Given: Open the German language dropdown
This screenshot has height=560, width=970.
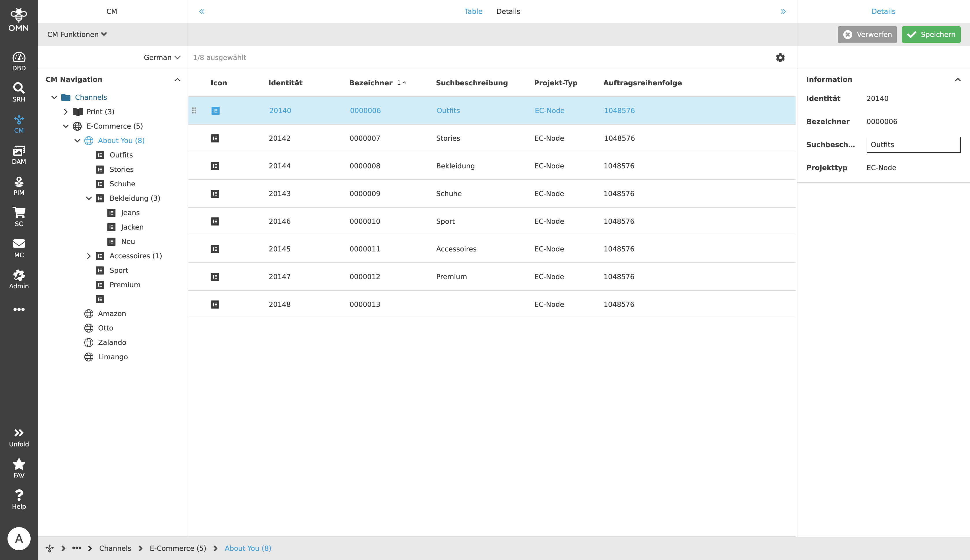Looking at the screenshot, I should (162, 58).
